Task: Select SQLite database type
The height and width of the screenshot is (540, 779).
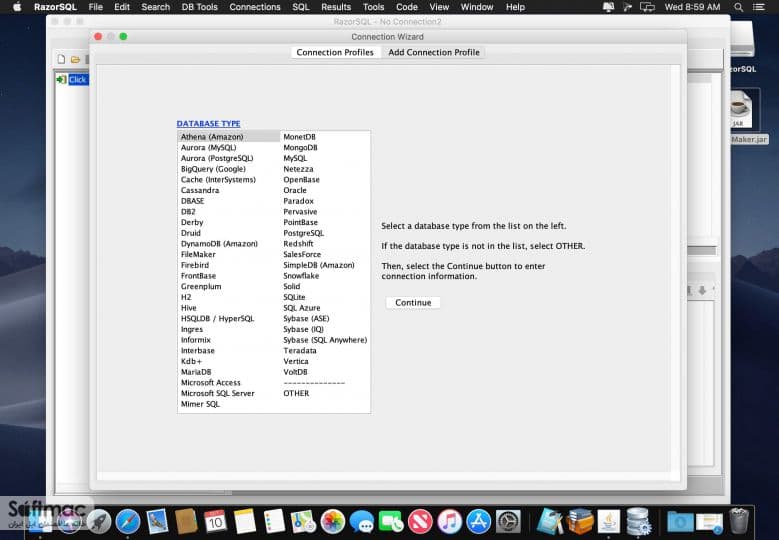Action: [x=325, y=297]
